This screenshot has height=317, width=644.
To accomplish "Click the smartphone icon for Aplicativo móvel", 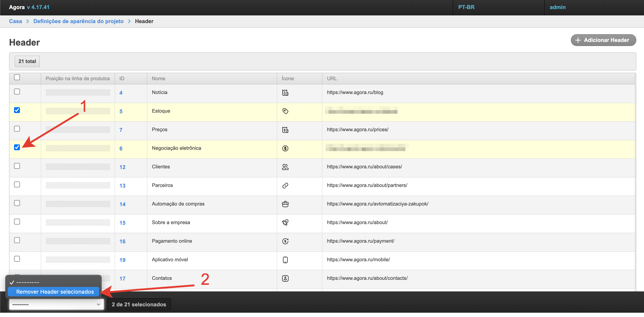I will pos(285,260).
